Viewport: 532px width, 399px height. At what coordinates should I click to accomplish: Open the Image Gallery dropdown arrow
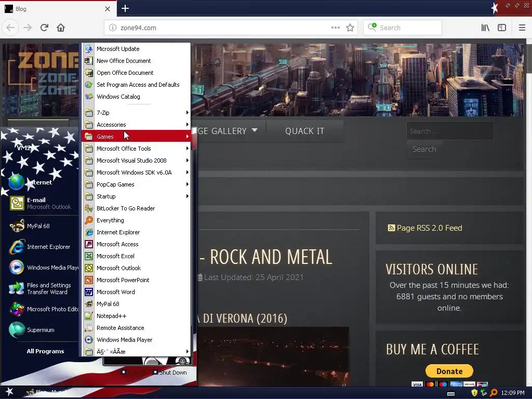255,130
